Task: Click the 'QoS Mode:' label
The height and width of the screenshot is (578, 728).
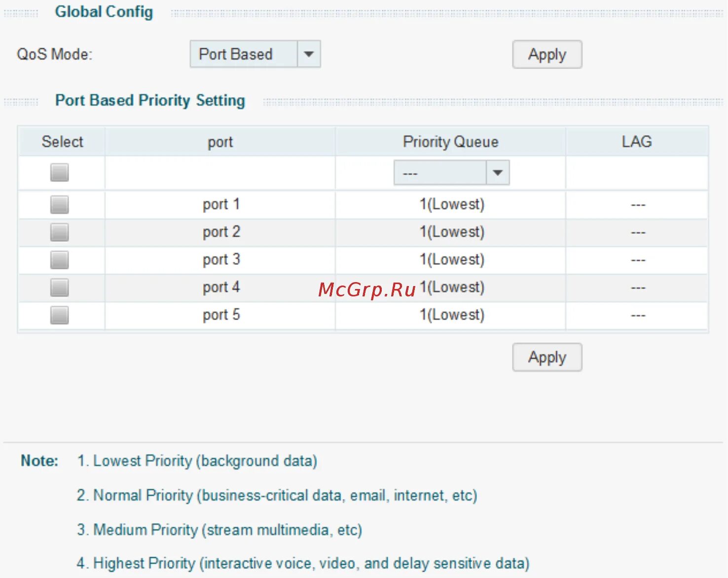Action: pos(54,54)
